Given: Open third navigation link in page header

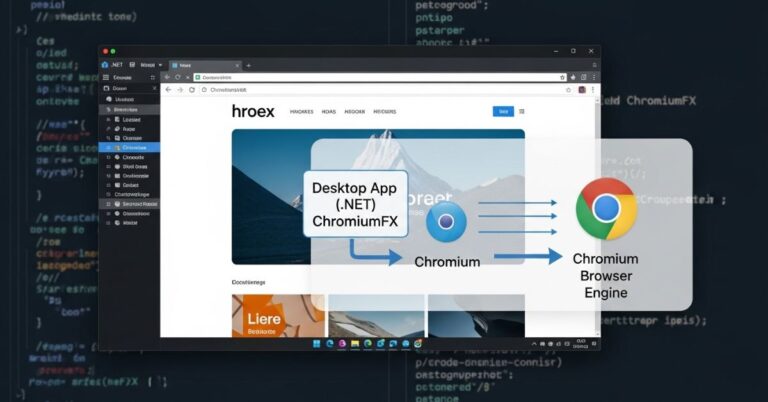Looking at the screenshot, I should pyautogui.click(x=355, y=112).
